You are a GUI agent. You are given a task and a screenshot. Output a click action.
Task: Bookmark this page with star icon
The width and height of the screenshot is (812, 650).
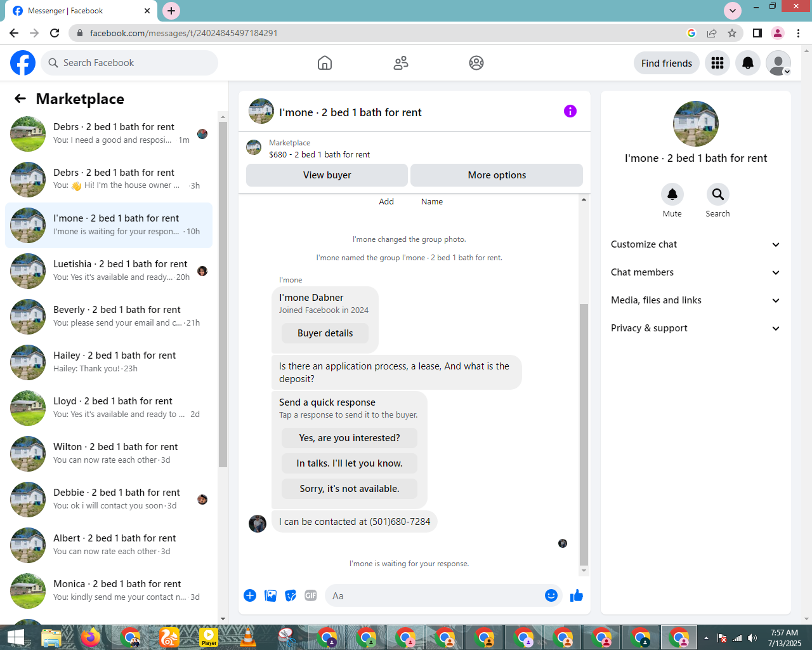pos(732,33)
